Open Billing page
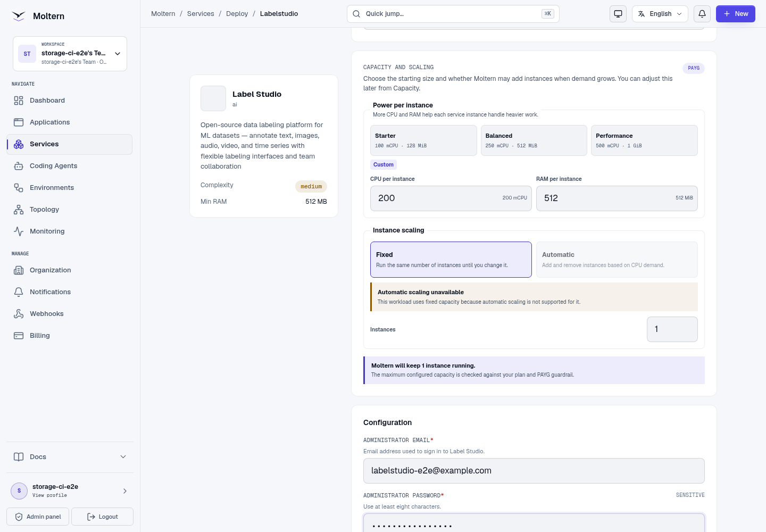The image size is (766, 532). pos(69,336)
